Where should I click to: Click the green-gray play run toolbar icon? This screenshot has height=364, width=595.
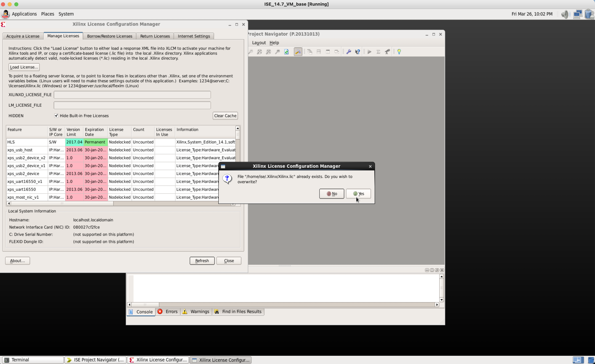coord(369,52)
